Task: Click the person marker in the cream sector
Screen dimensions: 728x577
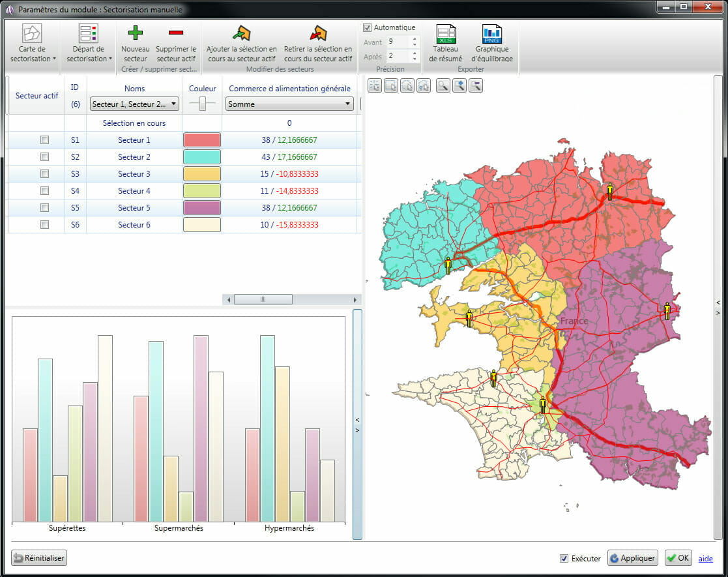Action: (493, 379)
